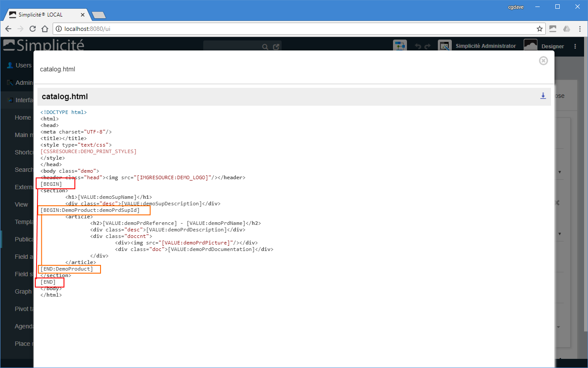
Task: Click [CSSRESOURCE:DEMO_PRINT_STYLES] text
Action: (88, 151)
